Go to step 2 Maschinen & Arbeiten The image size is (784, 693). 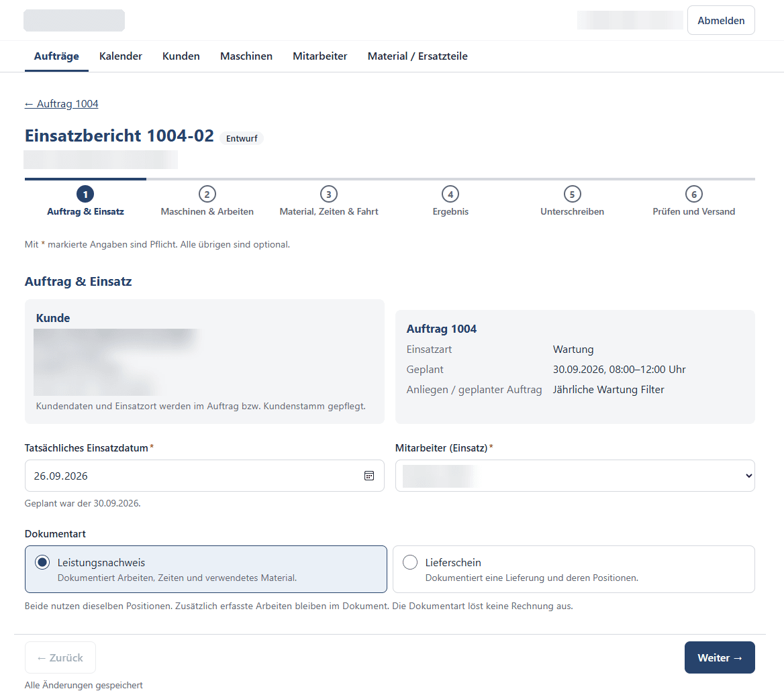(207, 201)
